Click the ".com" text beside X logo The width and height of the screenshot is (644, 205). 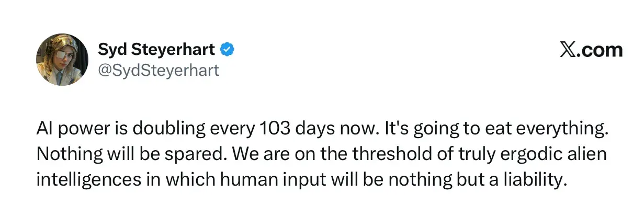coord(599,50)
